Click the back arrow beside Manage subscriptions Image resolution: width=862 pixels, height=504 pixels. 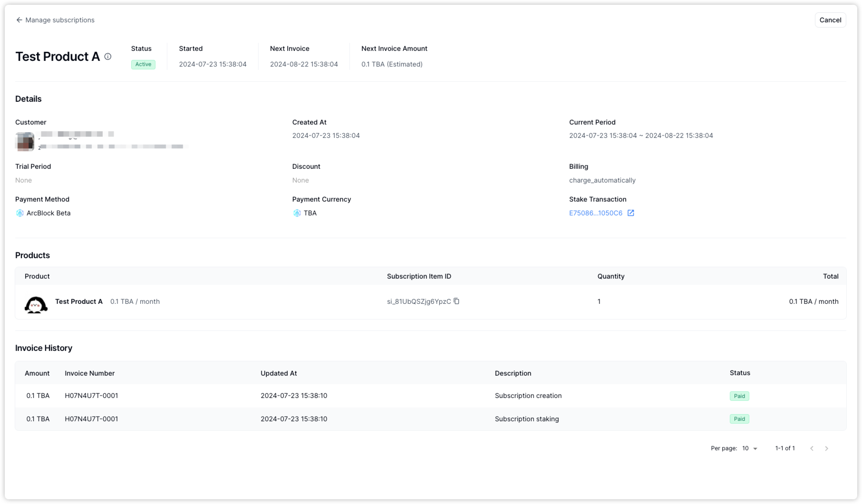point(19,20)
